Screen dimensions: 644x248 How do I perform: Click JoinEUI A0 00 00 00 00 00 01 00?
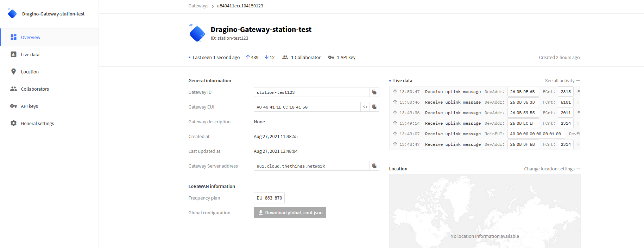coord(536,134)
